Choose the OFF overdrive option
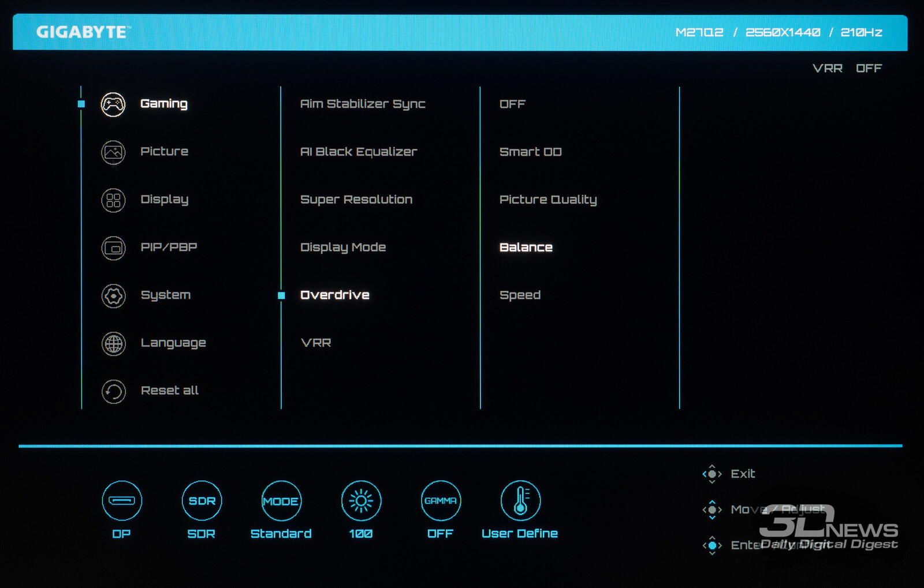 pyautogui.click(x=512, y=104)
